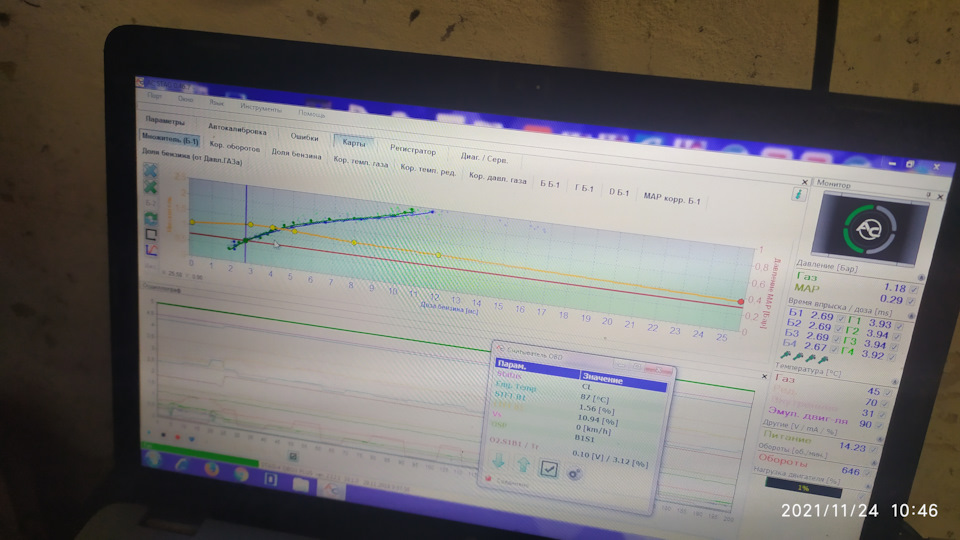
Task: Open Доля бензина (от Давл.ГАЗа) tab
Action: pos(192,156)
